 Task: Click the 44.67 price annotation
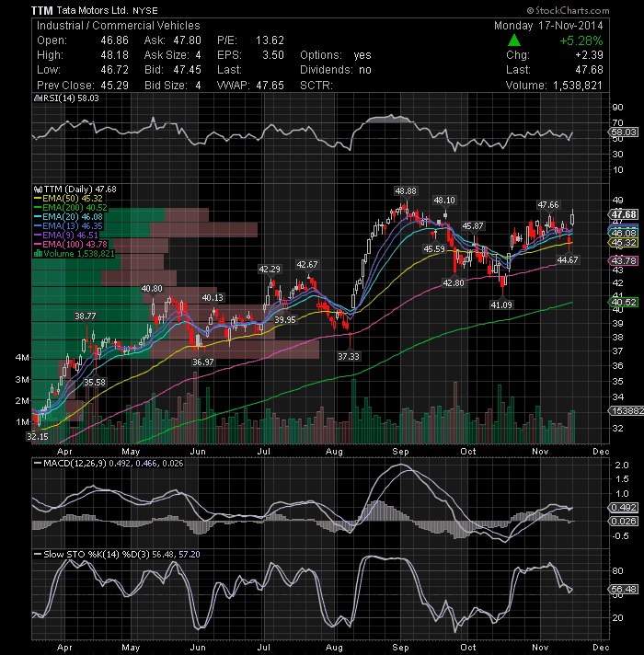pos(568,259)
